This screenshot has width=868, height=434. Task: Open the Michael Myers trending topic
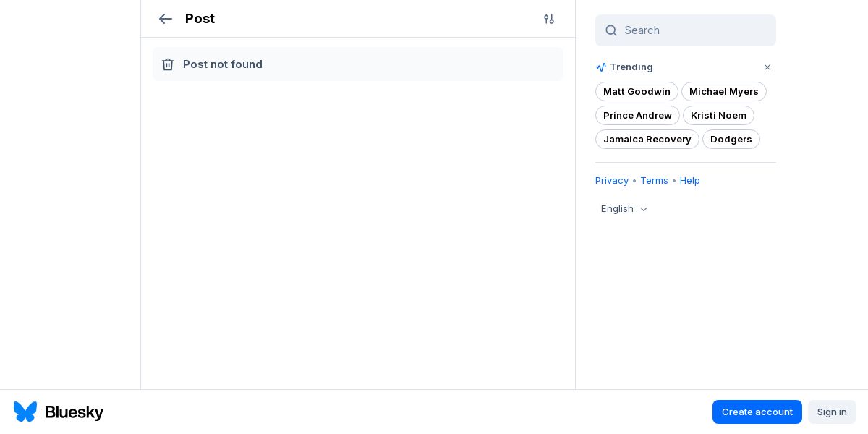(x=723, y=91)
